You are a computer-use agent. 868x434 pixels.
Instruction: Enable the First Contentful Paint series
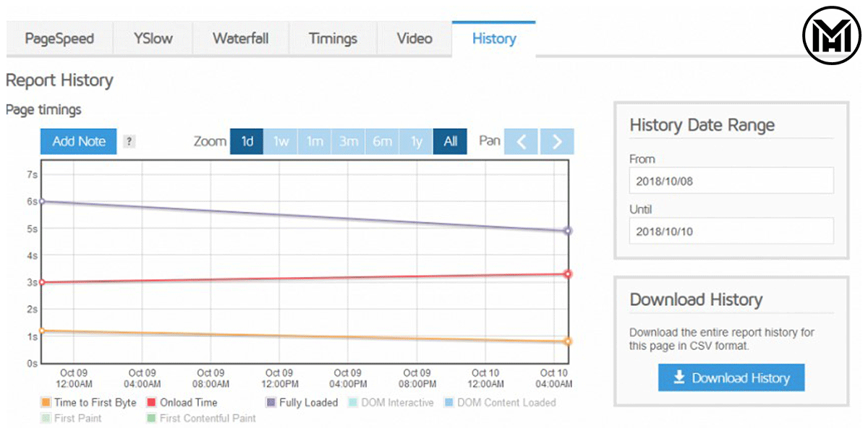coord(201,418)
